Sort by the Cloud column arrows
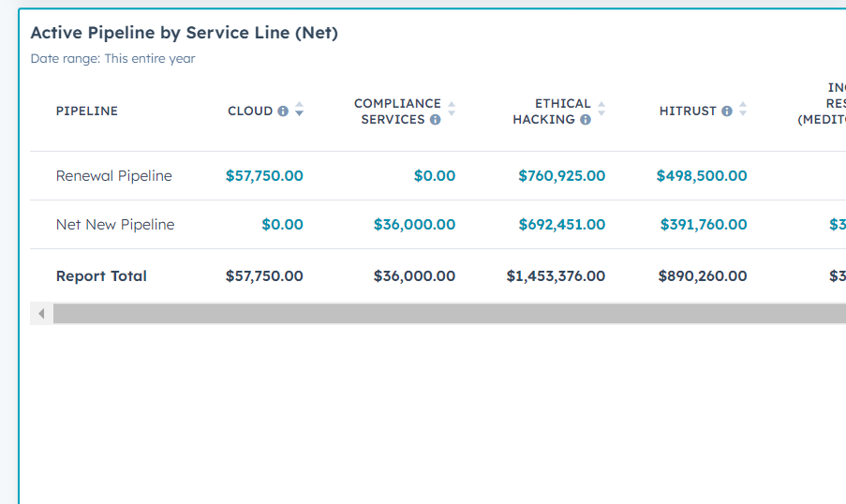This screenshot has width=846, height=504. (x=299, y=110)
